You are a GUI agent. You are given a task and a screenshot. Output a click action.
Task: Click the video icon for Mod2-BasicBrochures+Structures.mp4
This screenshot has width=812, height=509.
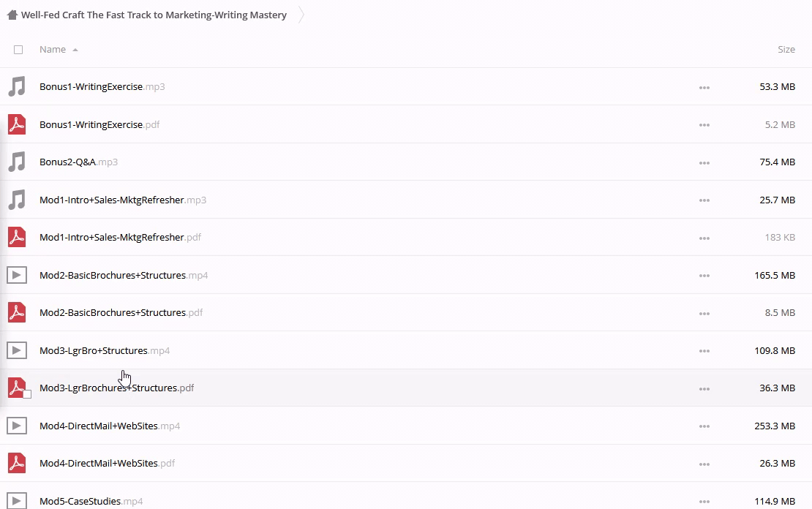(x=17, y=276)
